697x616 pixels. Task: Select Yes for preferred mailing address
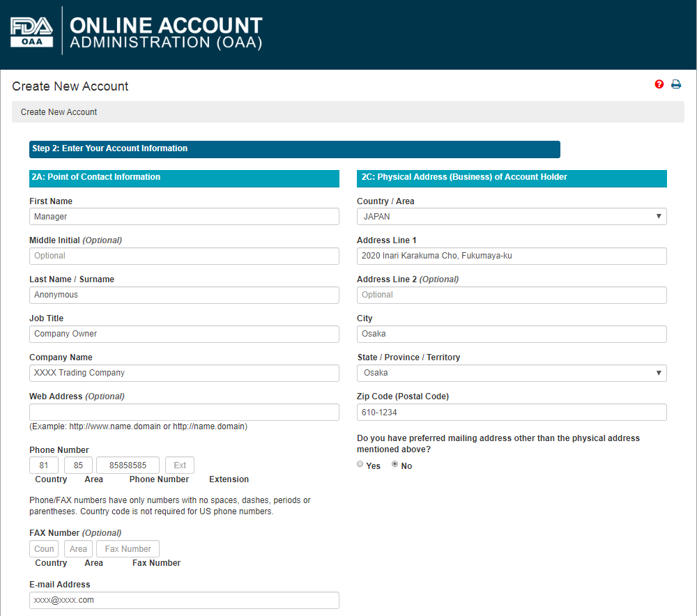(360, 464)
